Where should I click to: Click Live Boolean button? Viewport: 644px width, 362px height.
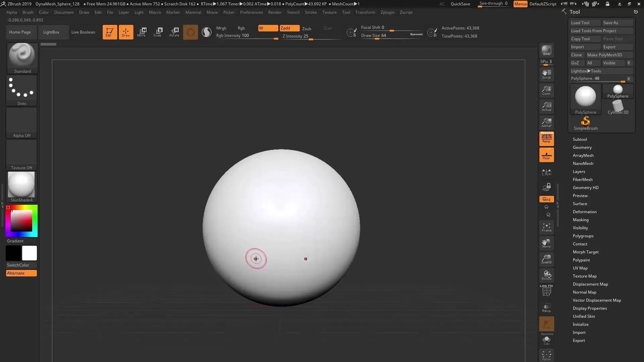(x=83, y=32)
